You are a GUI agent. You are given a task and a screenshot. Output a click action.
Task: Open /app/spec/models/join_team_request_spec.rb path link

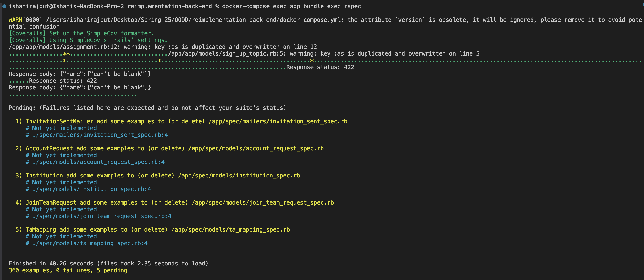[262, 203]
